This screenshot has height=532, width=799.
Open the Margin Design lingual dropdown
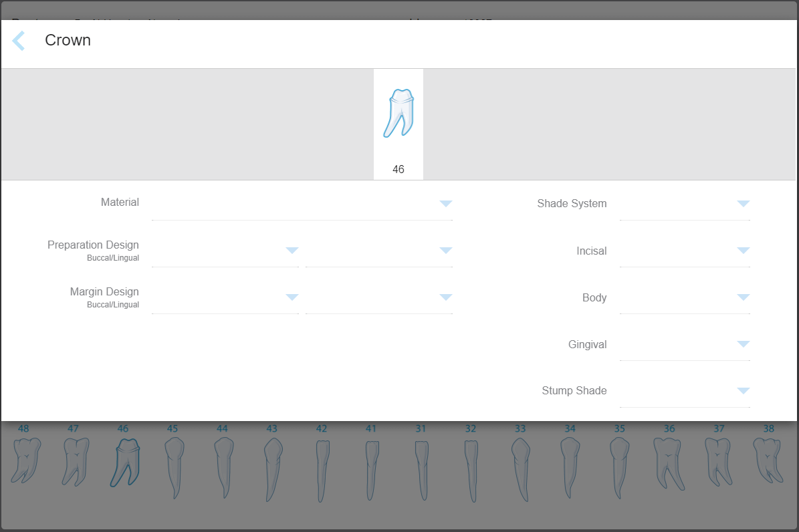(378, 297)
